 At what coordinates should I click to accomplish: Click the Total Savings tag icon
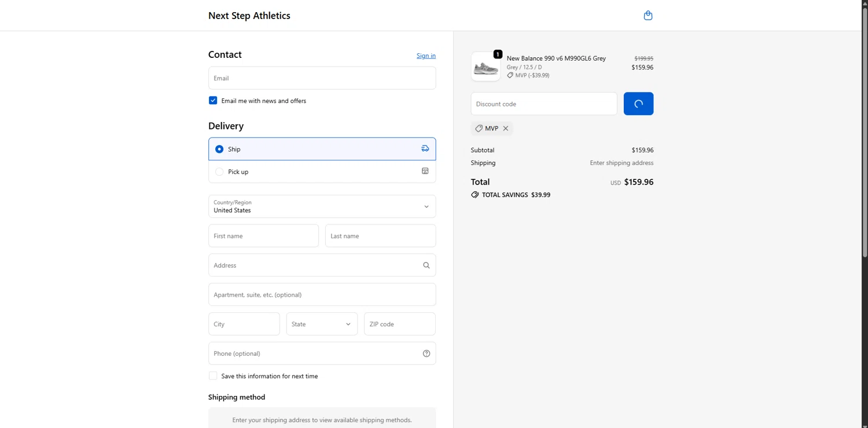(475, 195)
